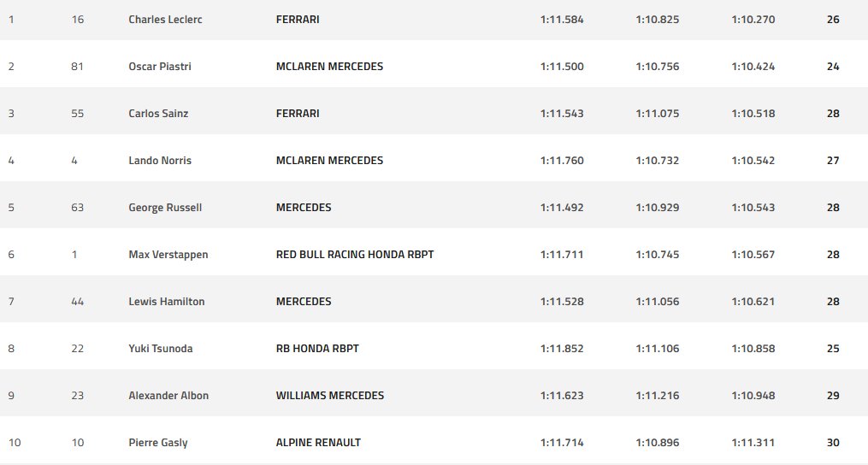
Task: Click RB HONDA RBPT team name
Action: click(x=317, y=349)
